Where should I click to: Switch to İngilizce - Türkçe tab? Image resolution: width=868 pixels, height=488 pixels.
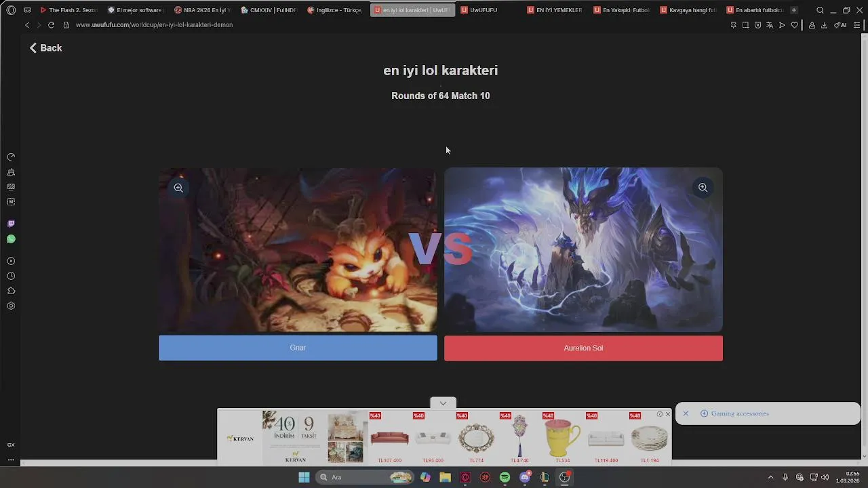tap(335, 10)
